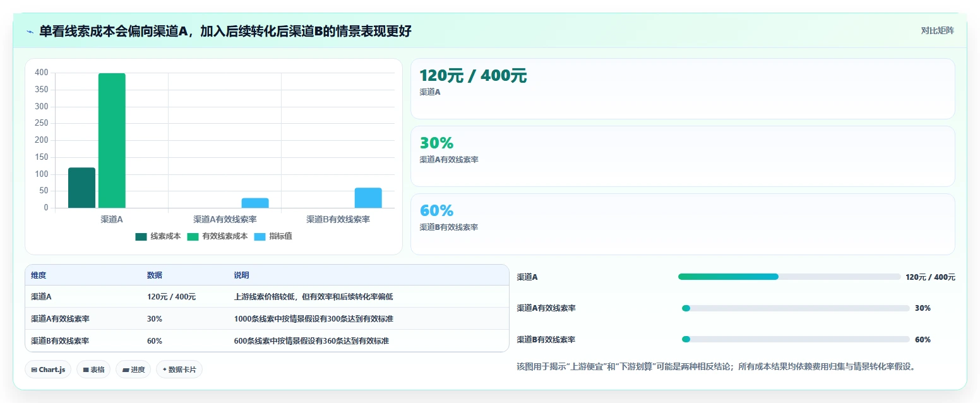Click the 表格 tag chip
The height and width of the screenshot is (403, 980).
93,370
